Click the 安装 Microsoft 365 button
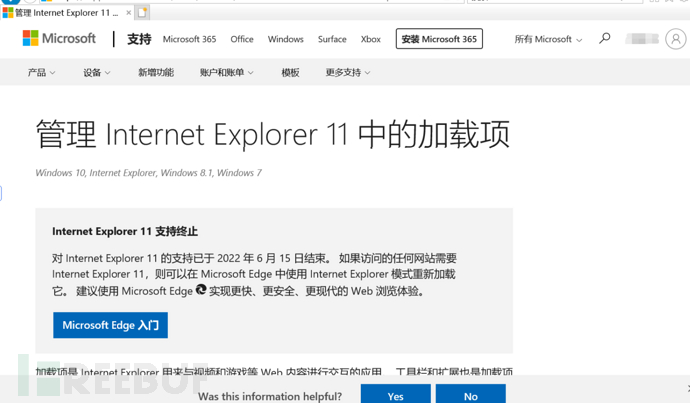 point(439,39)
